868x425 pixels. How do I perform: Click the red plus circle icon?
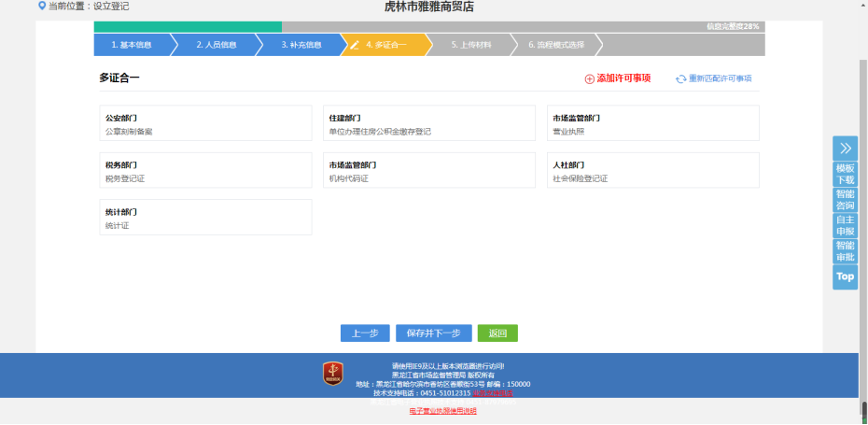590,79
